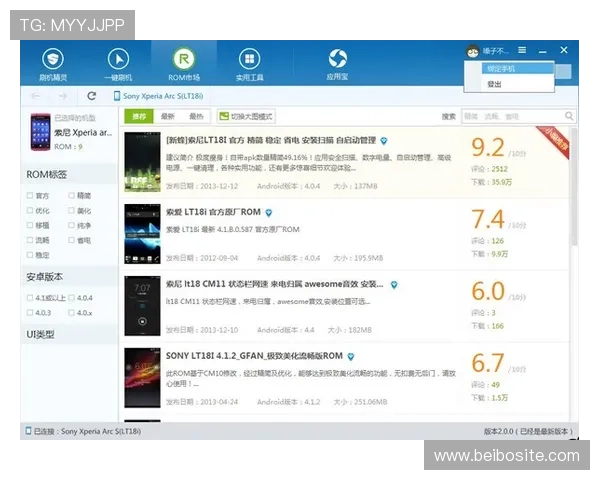Open title 索尼 lt18 CM11 状态栏网速
The width and height of the screenshot is (600, 480).
[274, 284]
